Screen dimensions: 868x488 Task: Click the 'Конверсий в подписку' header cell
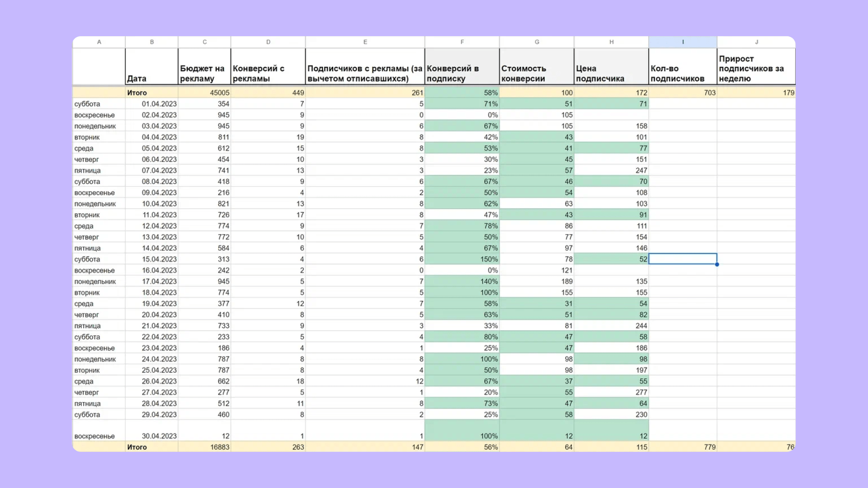[x=462, y=66]
